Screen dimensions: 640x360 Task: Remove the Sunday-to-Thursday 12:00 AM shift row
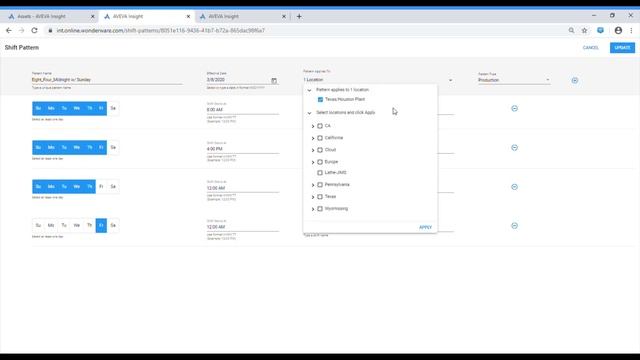(x=514, y=187)
